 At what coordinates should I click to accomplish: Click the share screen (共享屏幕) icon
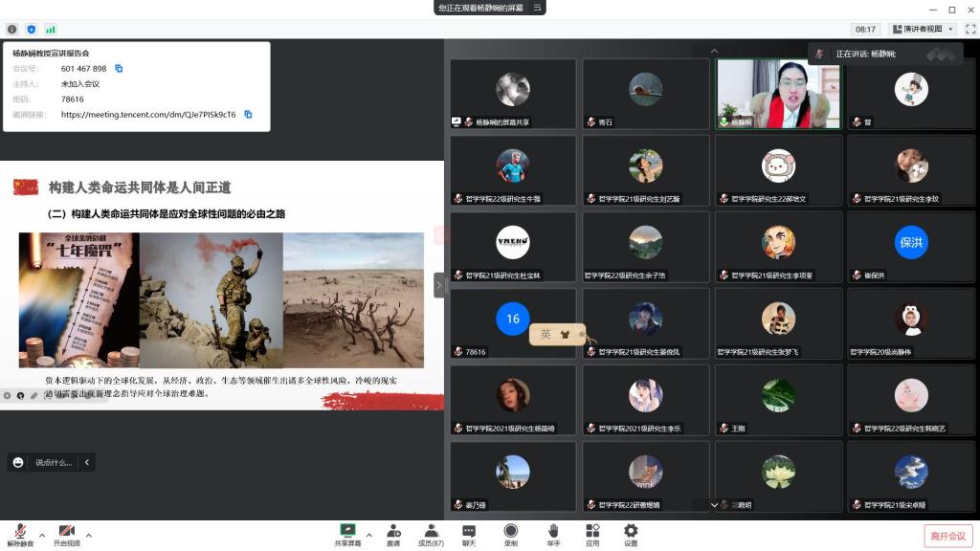coord(347,534)
